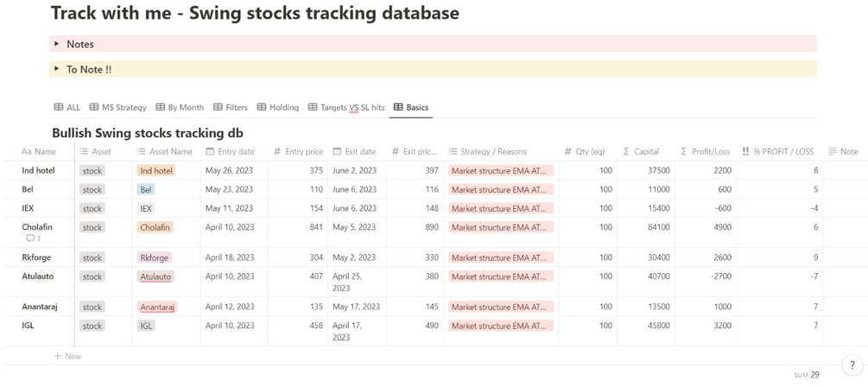Click the blue Bel asset name tag

pos(146,189)
